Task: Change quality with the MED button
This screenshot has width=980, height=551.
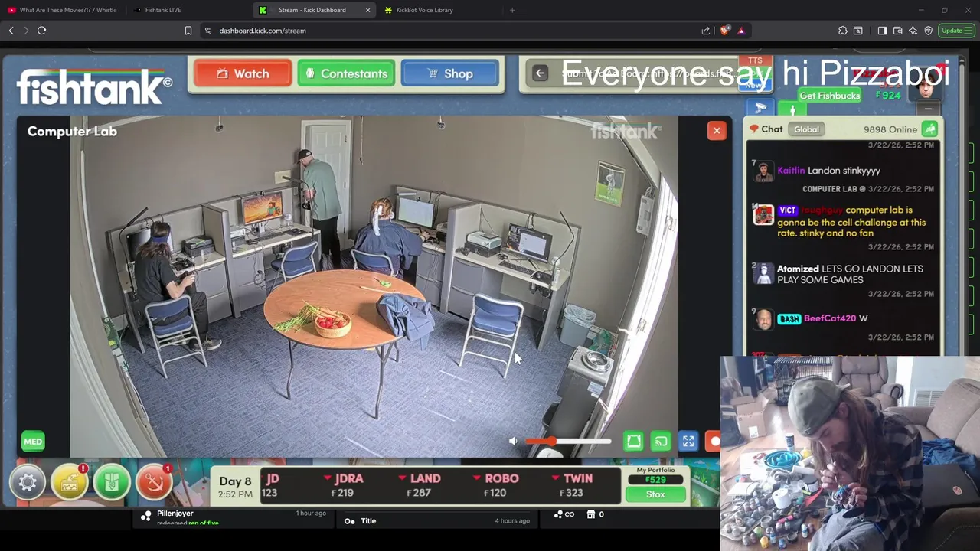Action: [33, 442]
